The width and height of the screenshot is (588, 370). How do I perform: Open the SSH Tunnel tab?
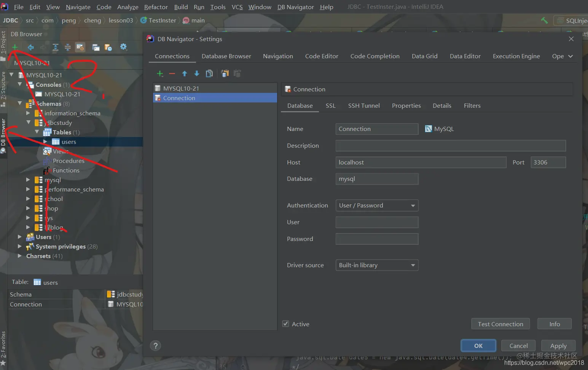364,106
